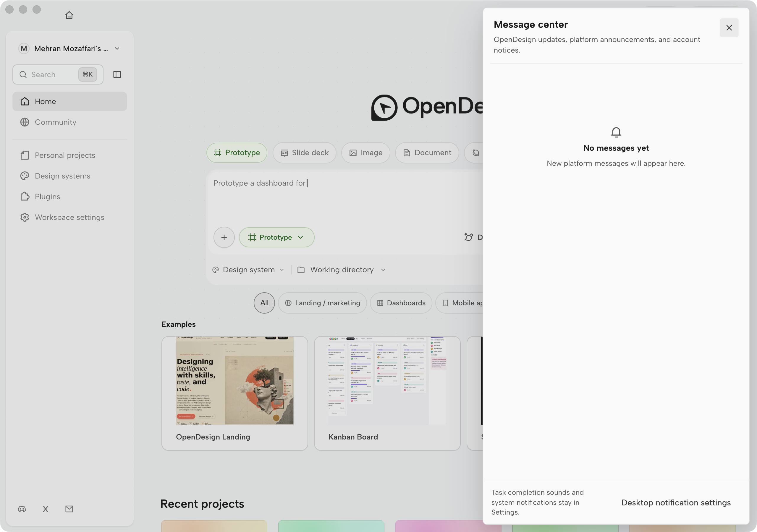Go to Home in the sidebar
Screen dimensions: 757x532
[69, 101]
